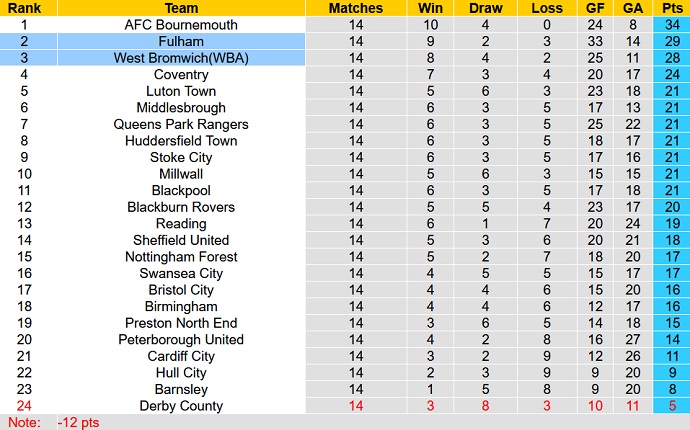Image resolution: width=690 pixels, height=430 pixels.
Task: Click the Preston North End team name
Action: pos(181,323)
